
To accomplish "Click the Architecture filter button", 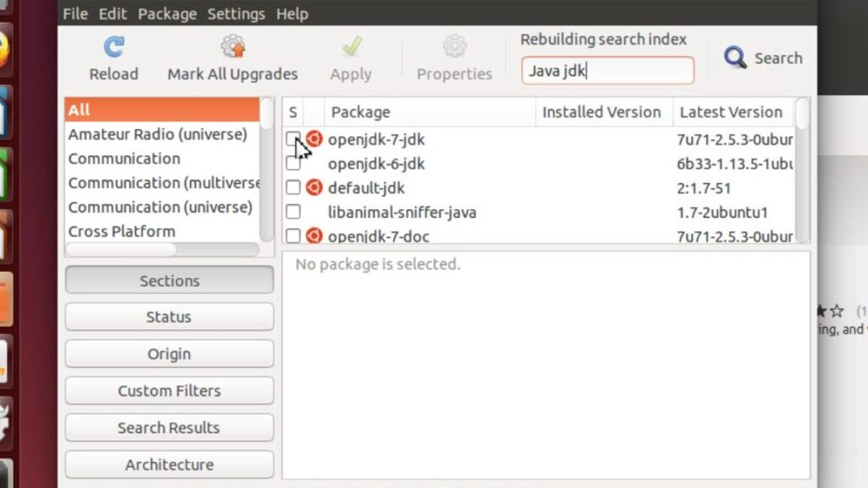I will [x=170, y=465].
